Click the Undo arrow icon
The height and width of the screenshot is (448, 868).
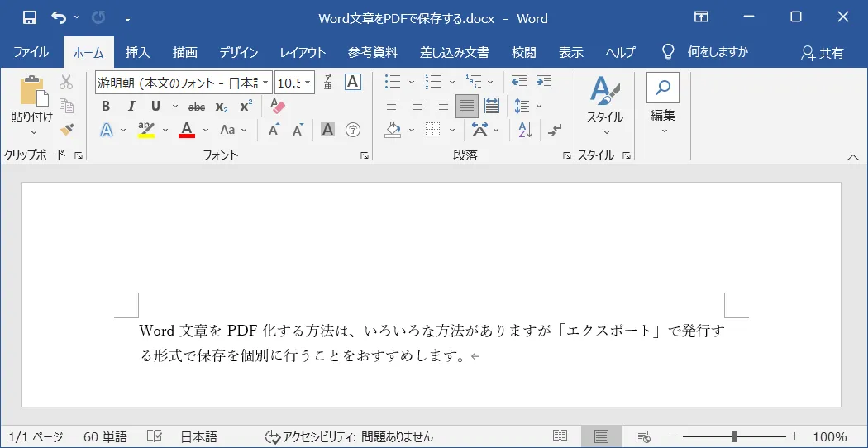coord(59,17)
